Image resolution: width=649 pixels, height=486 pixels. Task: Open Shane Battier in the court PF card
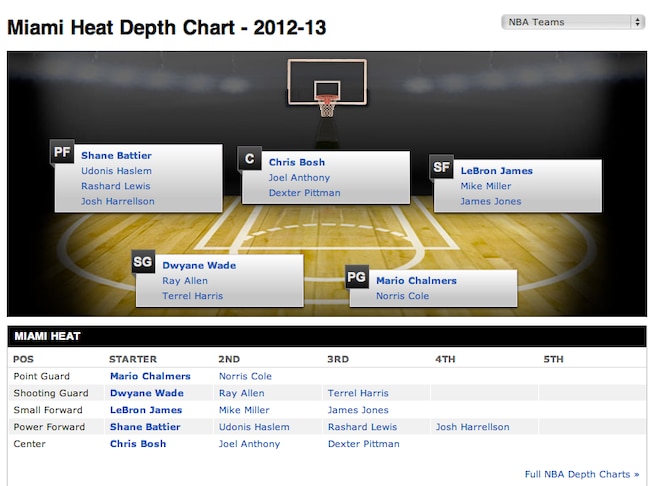tap(116, 156)
